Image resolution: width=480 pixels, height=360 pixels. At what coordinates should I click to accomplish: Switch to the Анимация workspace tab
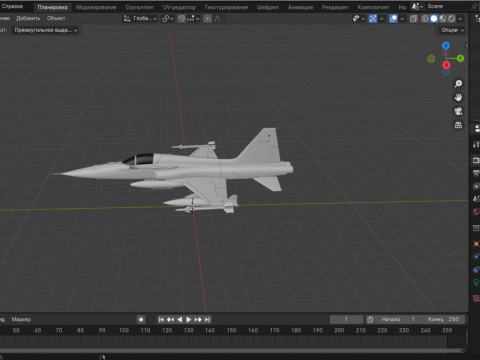pyautogui.click(x=300, y=7)
